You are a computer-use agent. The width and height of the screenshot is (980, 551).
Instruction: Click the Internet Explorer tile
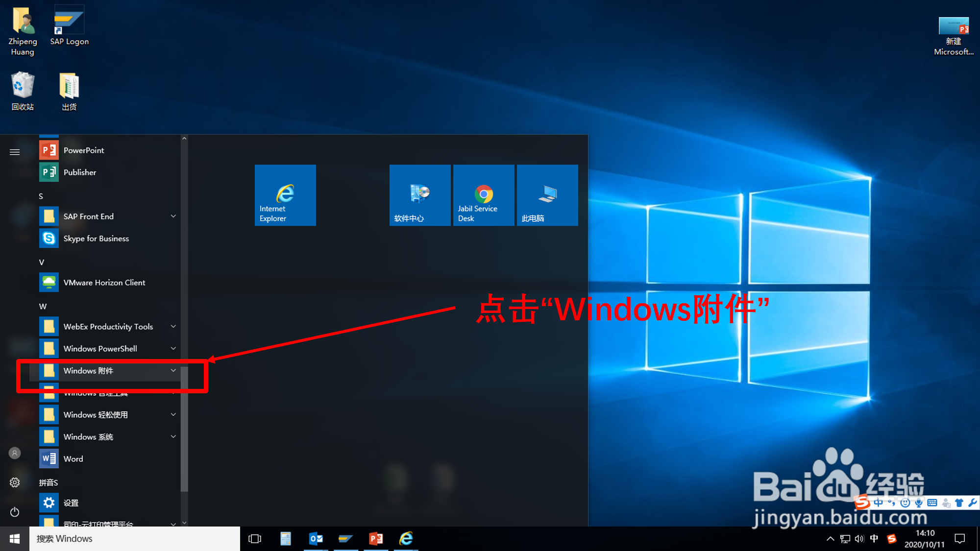[x=285, y=195]
